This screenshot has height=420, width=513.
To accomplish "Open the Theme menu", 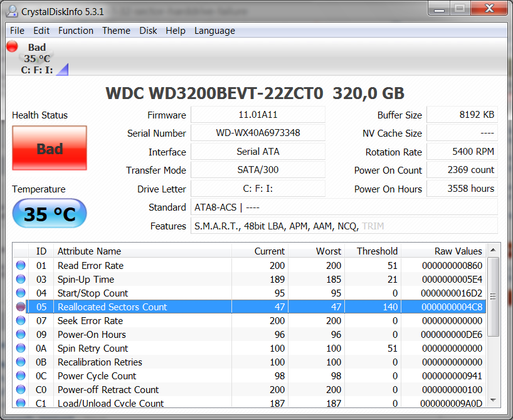I will click(116, 31).
